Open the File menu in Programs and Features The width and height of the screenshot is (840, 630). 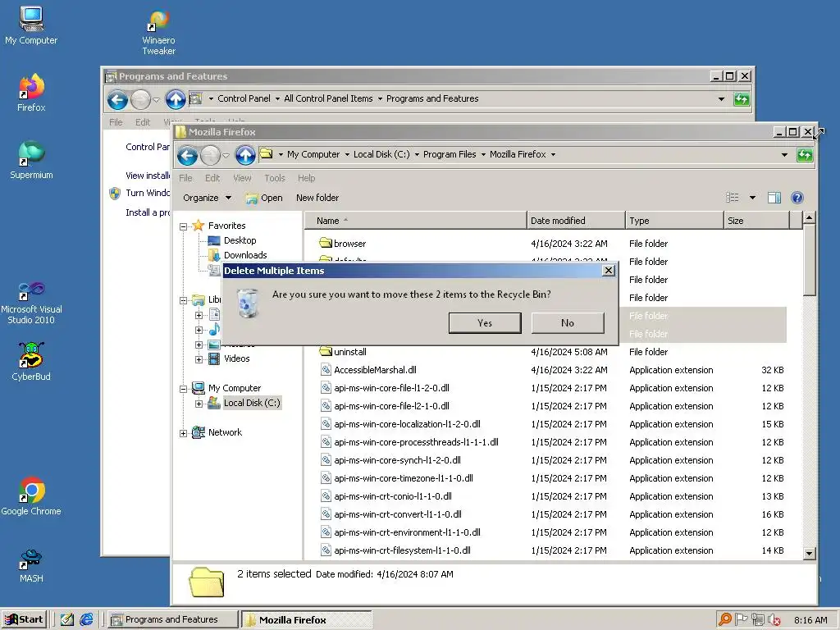pyautogui.click(x=116, y=122)
